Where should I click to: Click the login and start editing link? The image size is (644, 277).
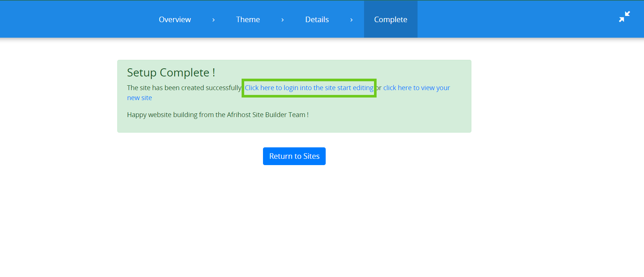tap(309, 88)
